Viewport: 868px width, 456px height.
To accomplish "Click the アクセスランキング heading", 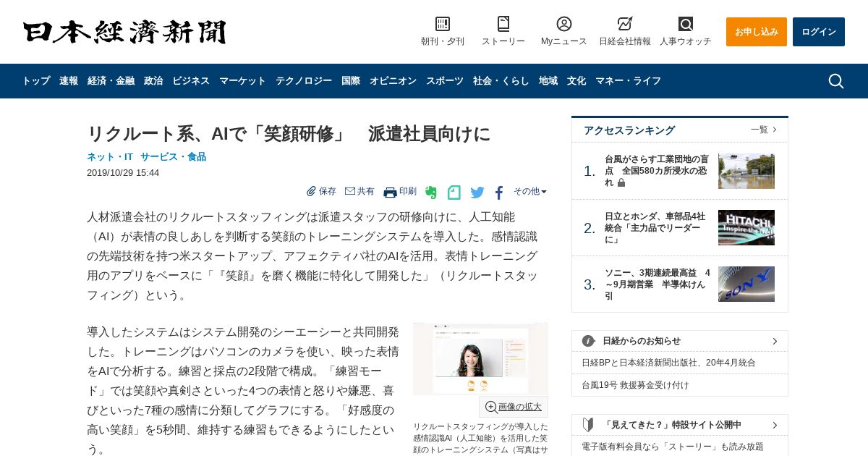I will point(629,130).
